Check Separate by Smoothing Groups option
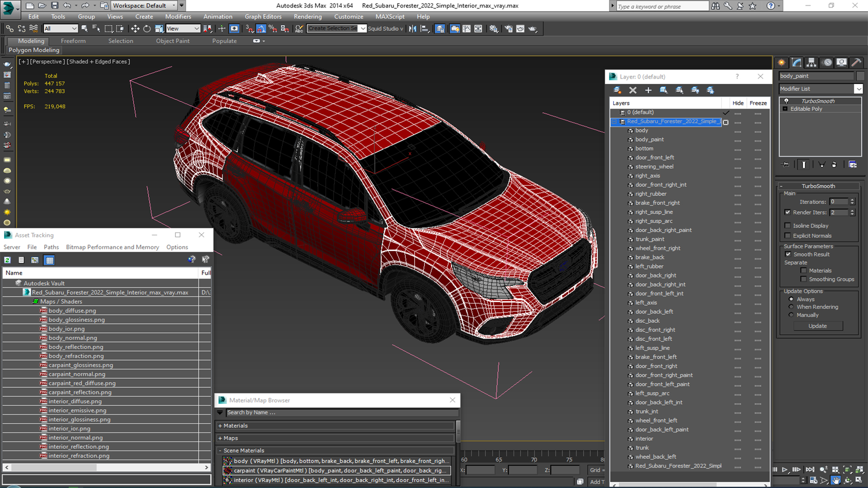This screenshot has width=868, height=488. [803, 279]
